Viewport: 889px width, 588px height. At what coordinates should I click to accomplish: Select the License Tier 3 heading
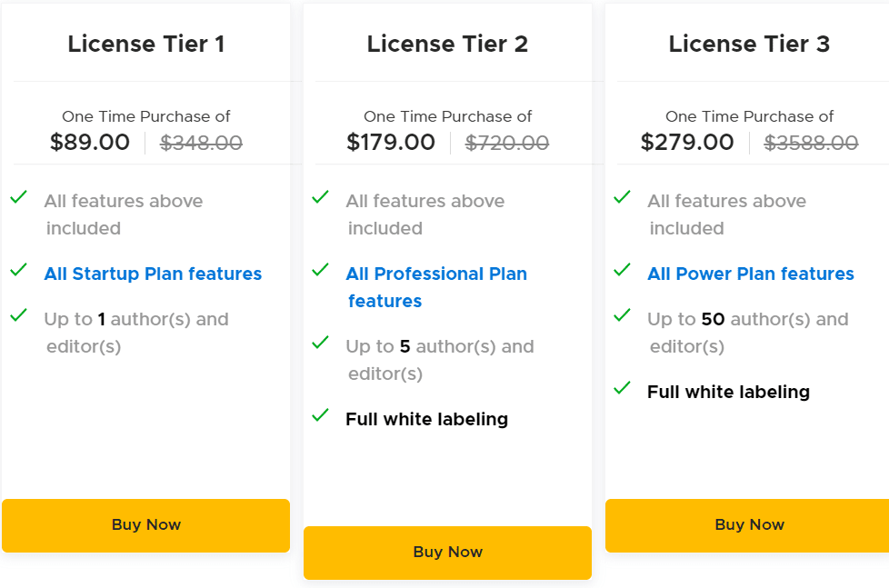(x=749, y=44)
